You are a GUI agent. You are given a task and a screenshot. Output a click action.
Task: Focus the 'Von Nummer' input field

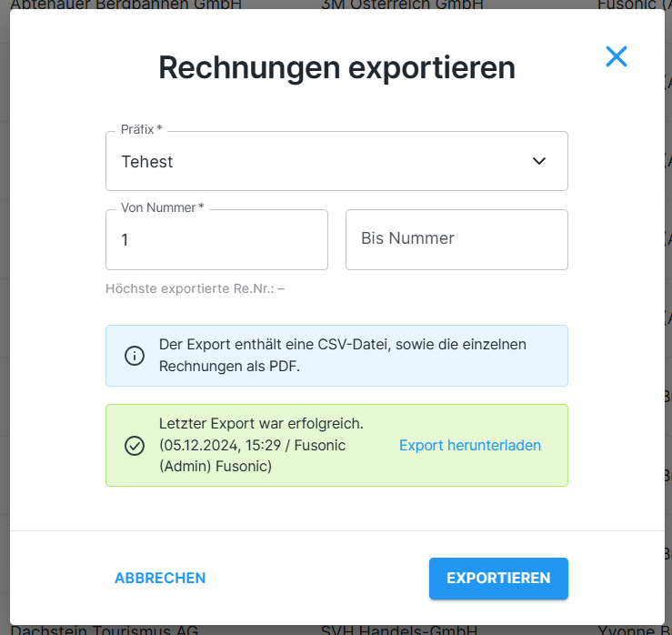click(x=216, y=240)
